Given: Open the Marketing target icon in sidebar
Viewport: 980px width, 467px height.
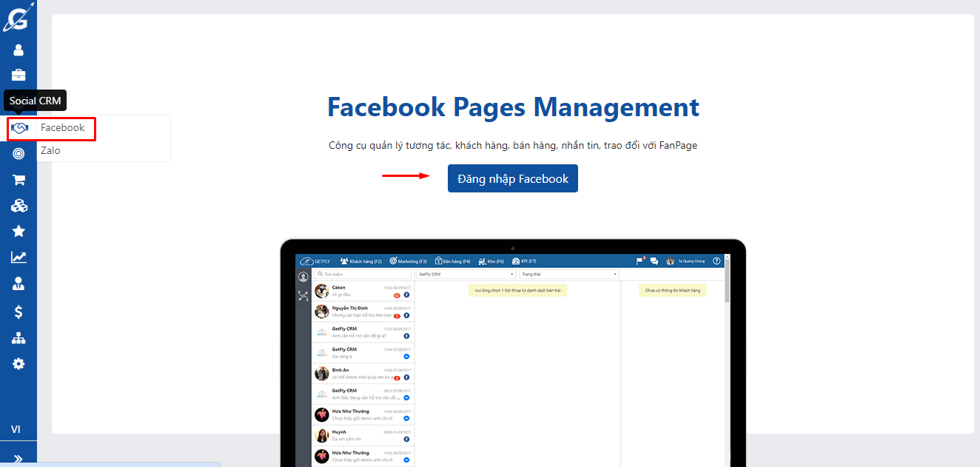Looking at the screenshot, I should point(19,154).
